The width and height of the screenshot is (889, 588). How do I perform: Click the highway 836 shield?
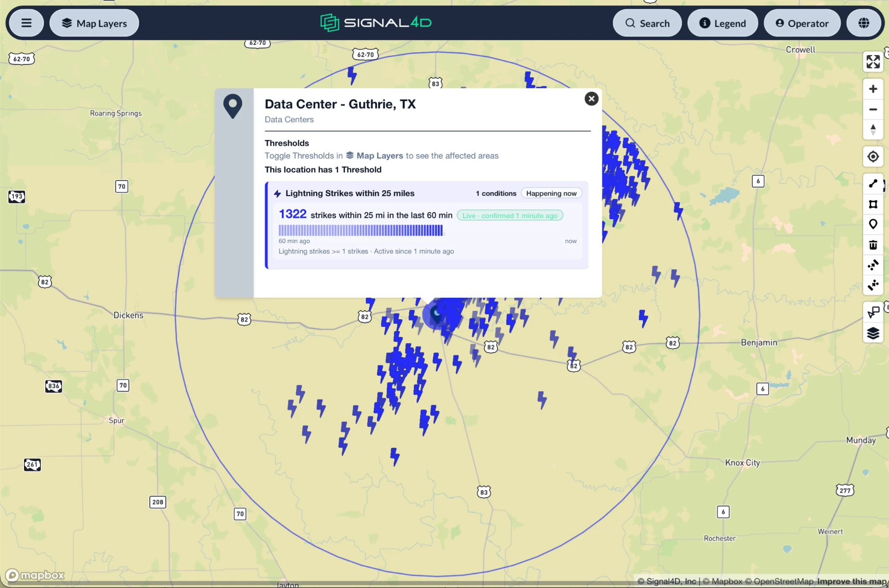(x=53, y=386)
